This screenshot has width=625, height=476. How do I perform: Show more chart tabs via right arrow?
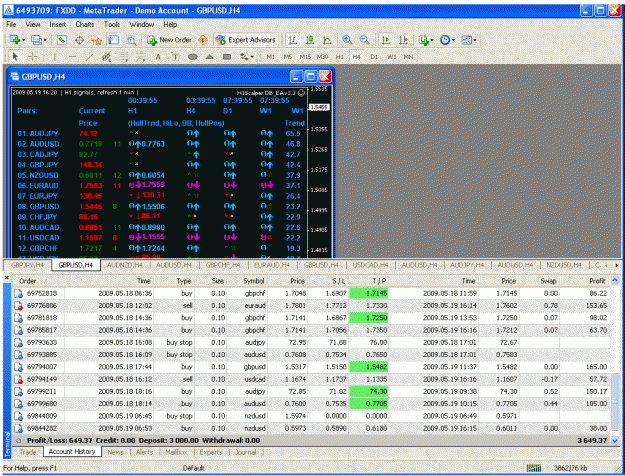617,265
